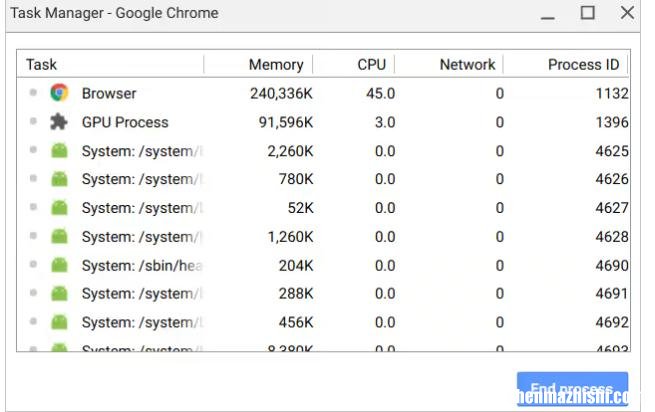Click process ID 4691
Screen dimensions: 655x412
[x=612, y=294]
